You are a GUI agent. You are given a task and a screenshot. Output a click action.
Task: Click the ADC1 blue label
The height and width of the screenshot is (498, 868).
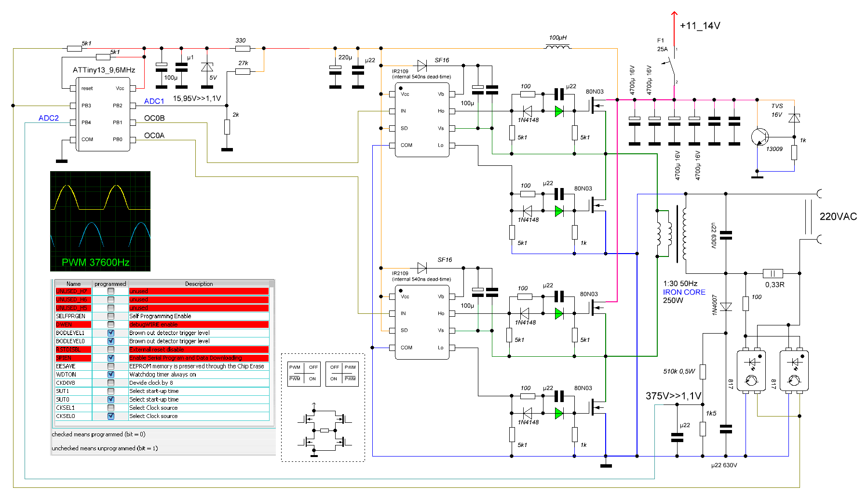point(154,101)
